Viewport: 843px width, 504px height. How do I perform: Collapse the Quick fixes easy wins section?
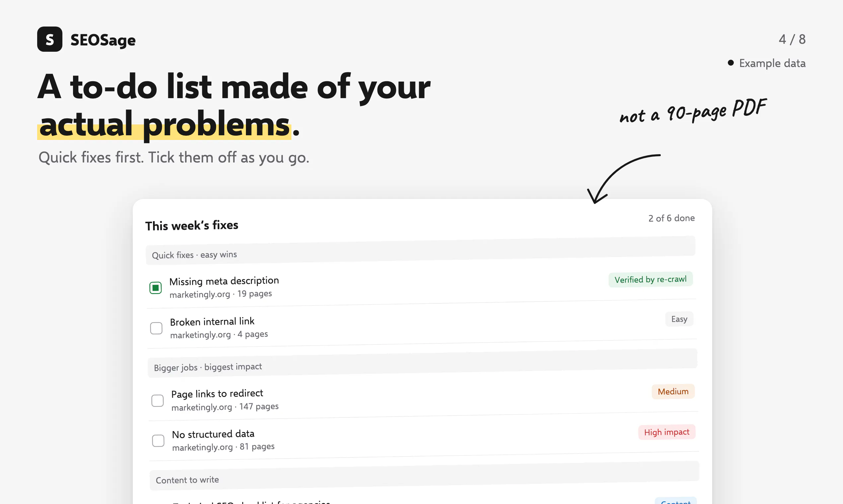pos(421,250)
